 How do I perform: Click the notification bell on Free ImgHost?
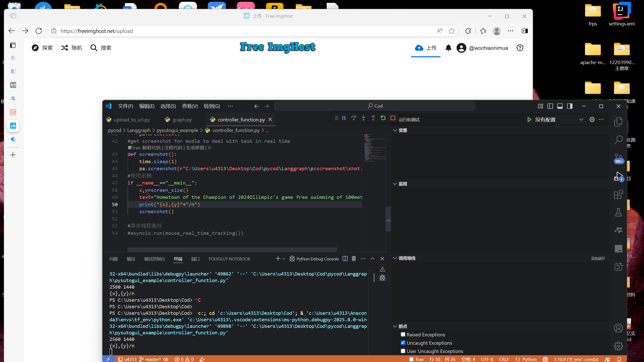(448, 48)
